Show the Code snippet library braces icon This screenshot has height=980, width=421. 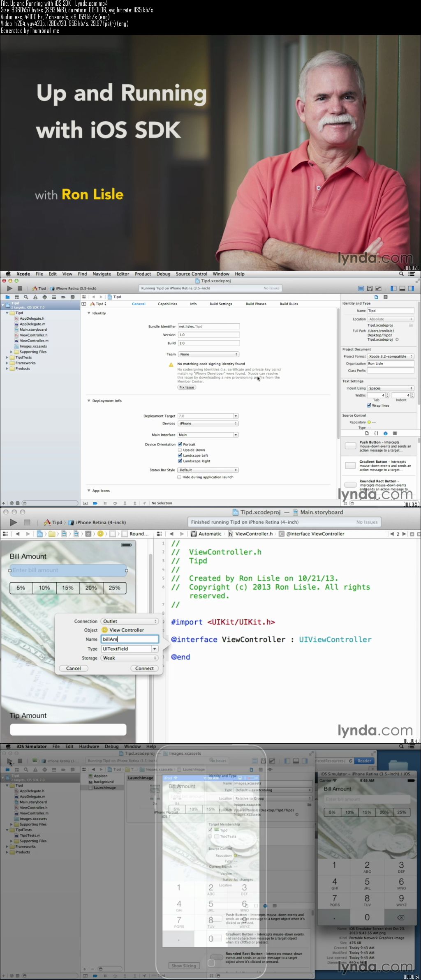(376, 433)
